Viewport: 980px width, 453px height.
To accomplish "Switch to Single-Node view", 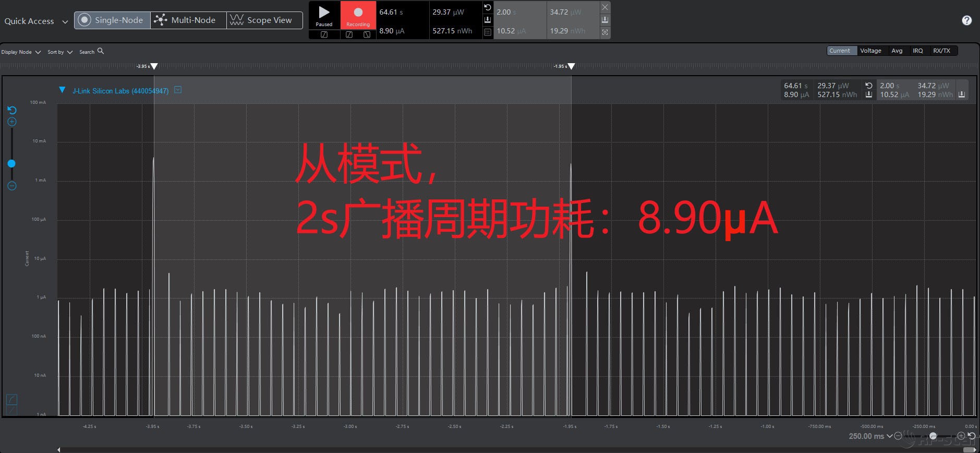I will coord(112,20).
